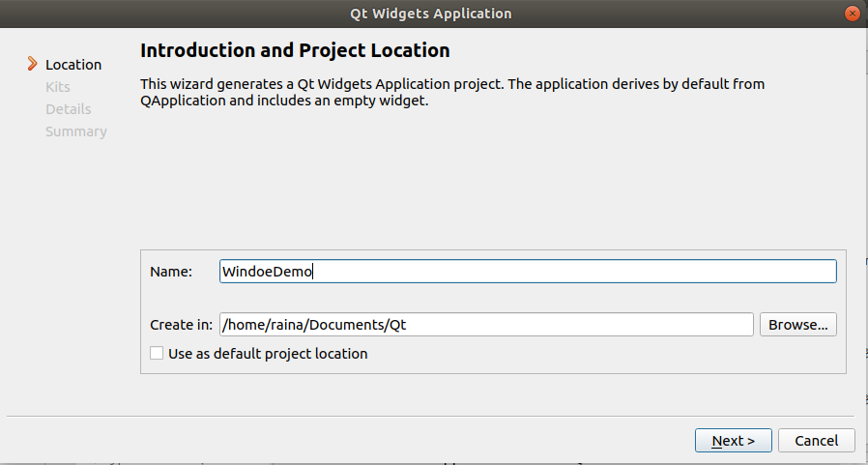Click the Name: label

point(172,272)
